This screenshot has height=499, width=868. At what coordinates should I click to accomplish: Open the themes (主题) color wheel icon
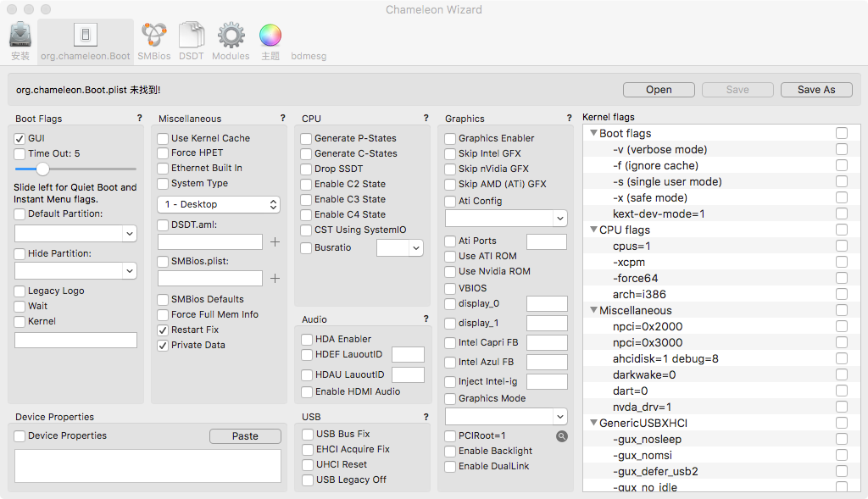click(x=270, y=36)
